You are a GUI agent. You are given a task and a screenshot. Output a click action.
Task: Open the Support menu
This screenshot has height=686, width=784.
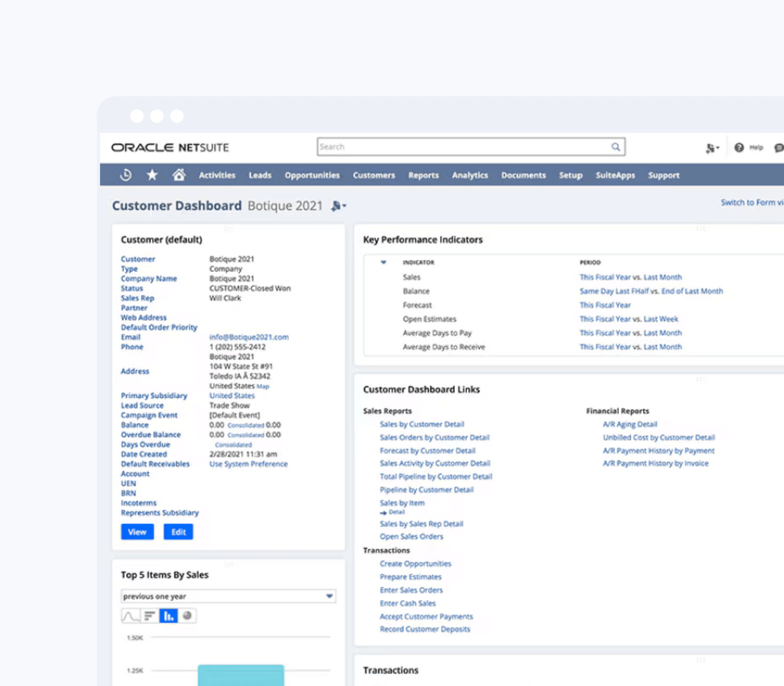[x=664, y=175]
